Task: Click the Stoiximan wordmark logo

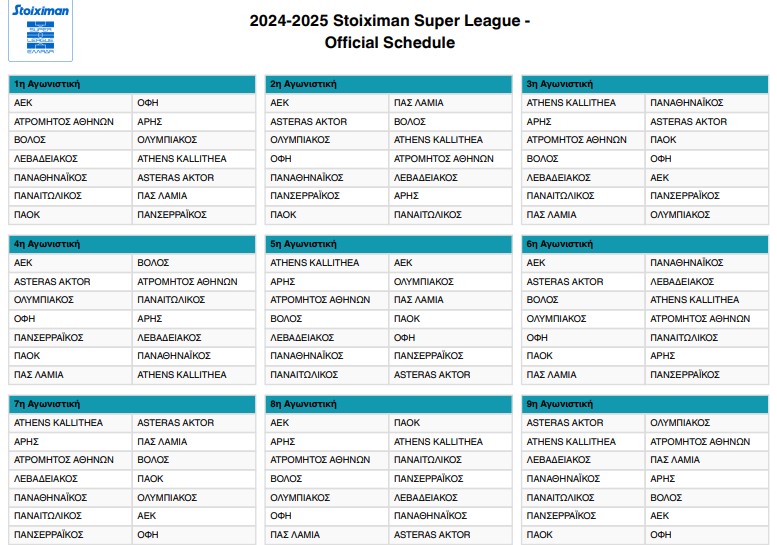Action: point(42,12)
